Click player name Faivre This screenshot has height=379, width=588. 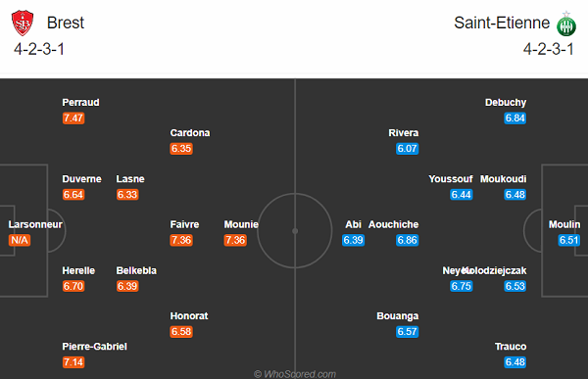point(184,224)
